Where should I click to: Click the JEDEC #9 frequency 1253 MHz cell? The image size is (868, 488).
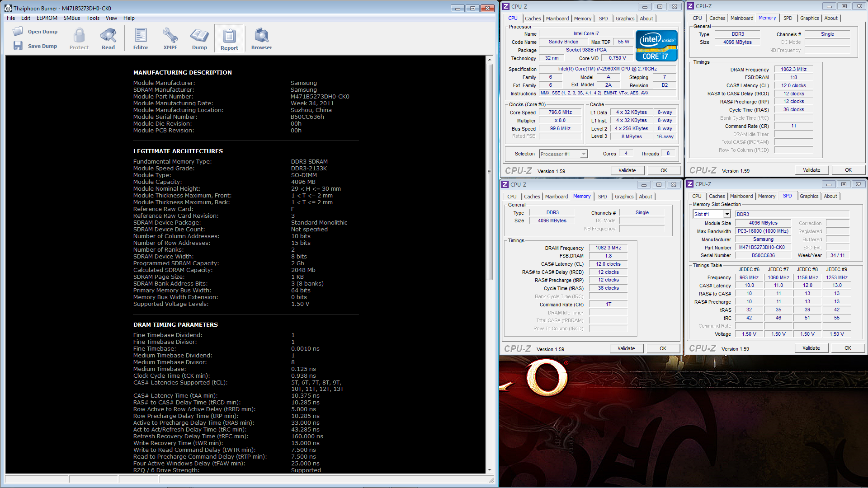click(x=837, y=277)
